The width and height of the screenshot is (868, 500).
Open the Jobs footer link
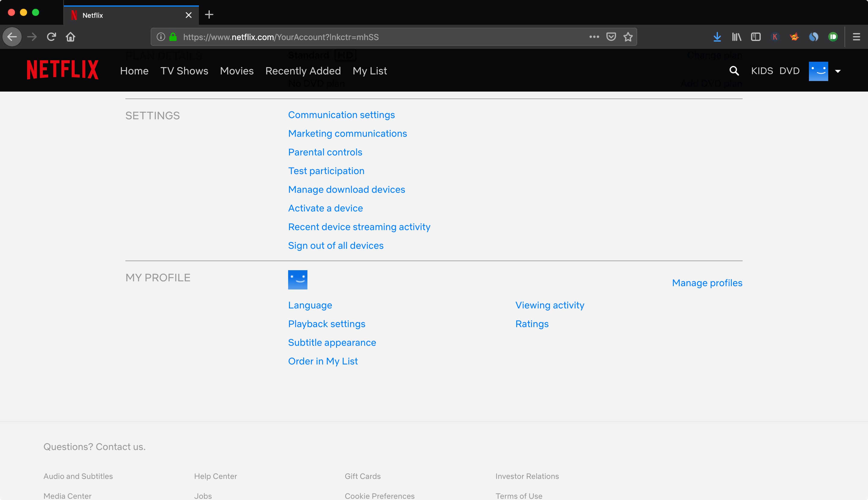(x=203, y=496)
